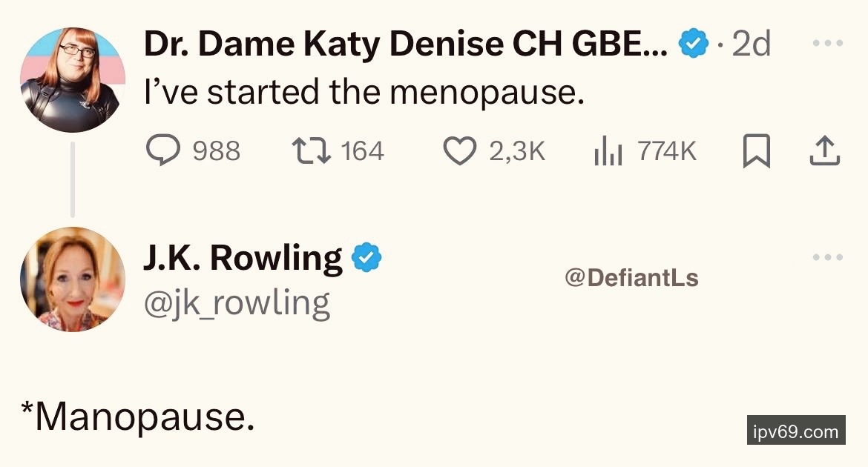Viewport: 868px width, 467px height.
Task: Click the J.K. Rowling display name
Action: coord(243,258)
